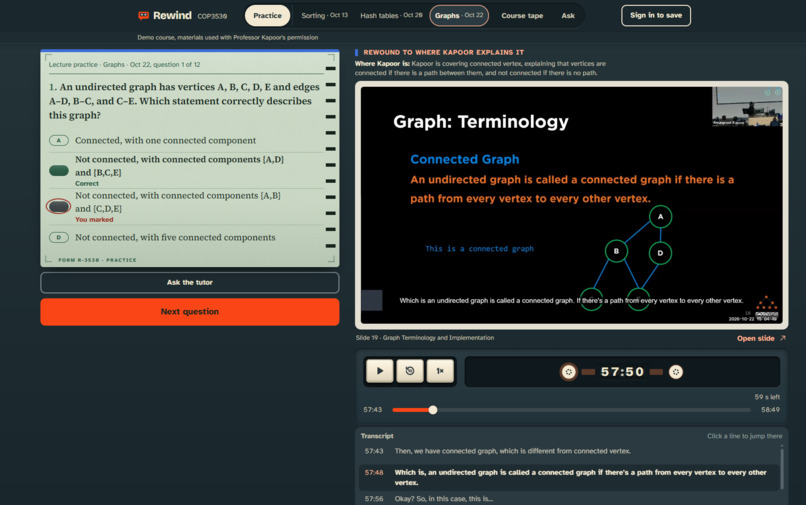The width and height of the screenshot is (806, 505).
Task: Click the Sign in to save button
Action: click(656, 15)
